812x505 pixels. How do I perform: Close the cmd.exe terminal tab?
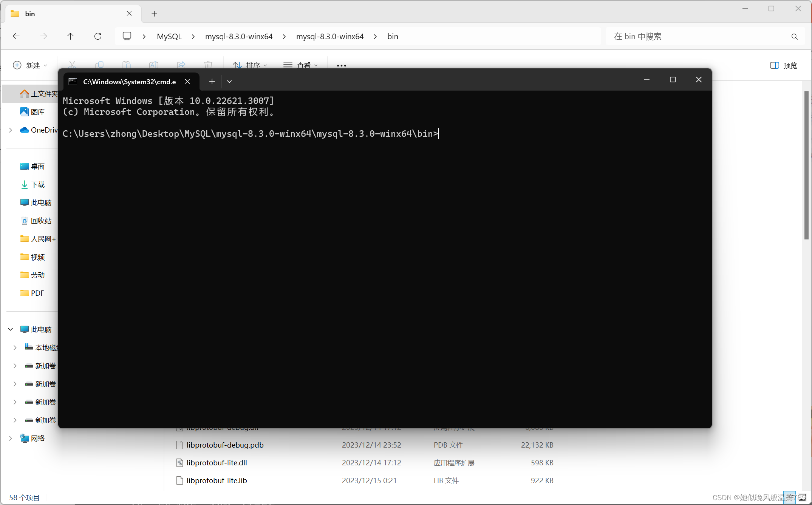[x=187, y=82]
